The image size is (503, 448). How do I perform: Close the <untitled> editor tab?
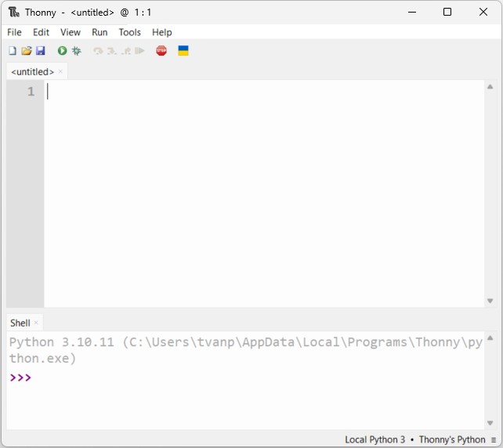coord(60,71)
